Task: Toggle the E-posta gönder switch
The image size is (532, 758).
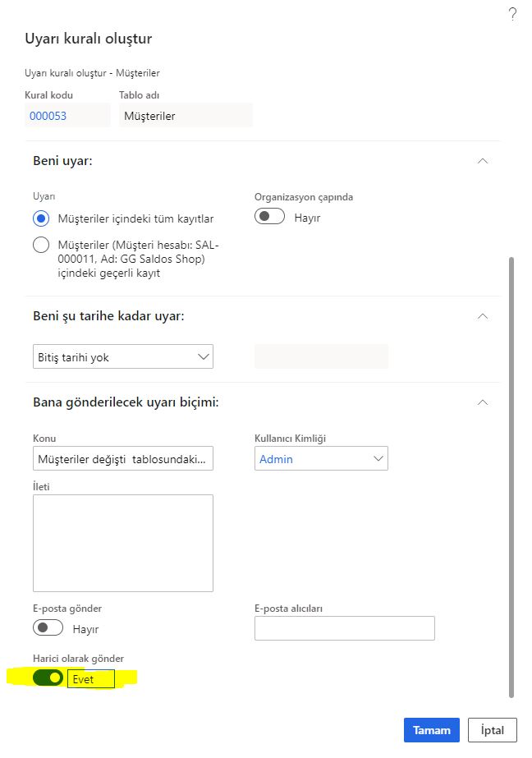Action: coord(48,628)
